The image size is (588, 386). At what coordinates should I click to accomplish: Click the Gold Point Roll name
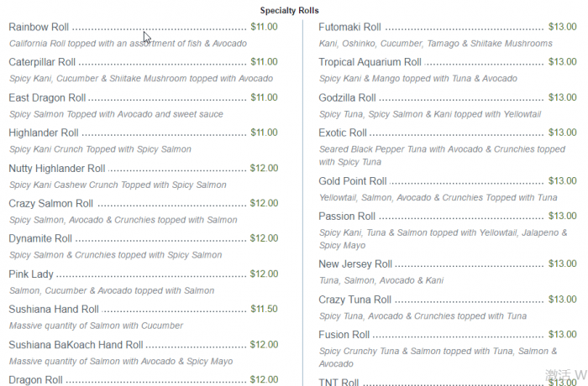(x=353, y=180)
